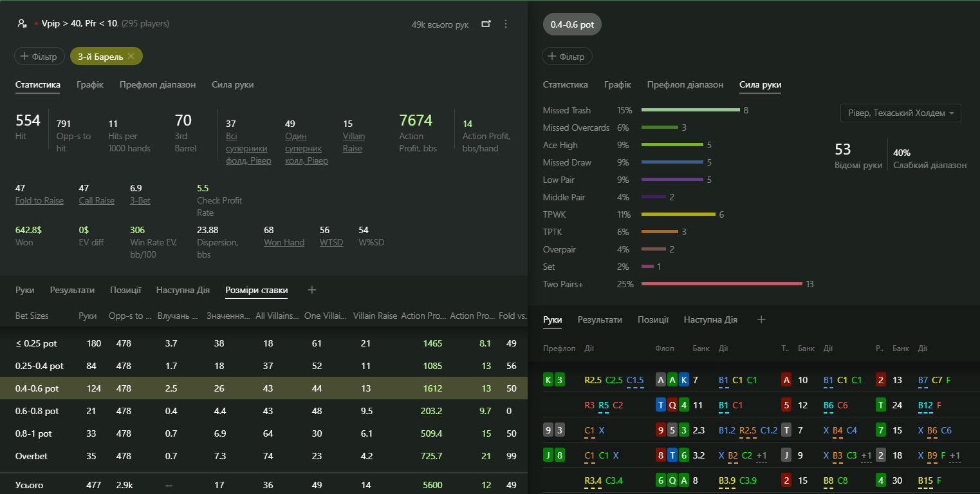Open the Call Raise stat link
Viewport: 980px width, 494px height.
point(97,200)
